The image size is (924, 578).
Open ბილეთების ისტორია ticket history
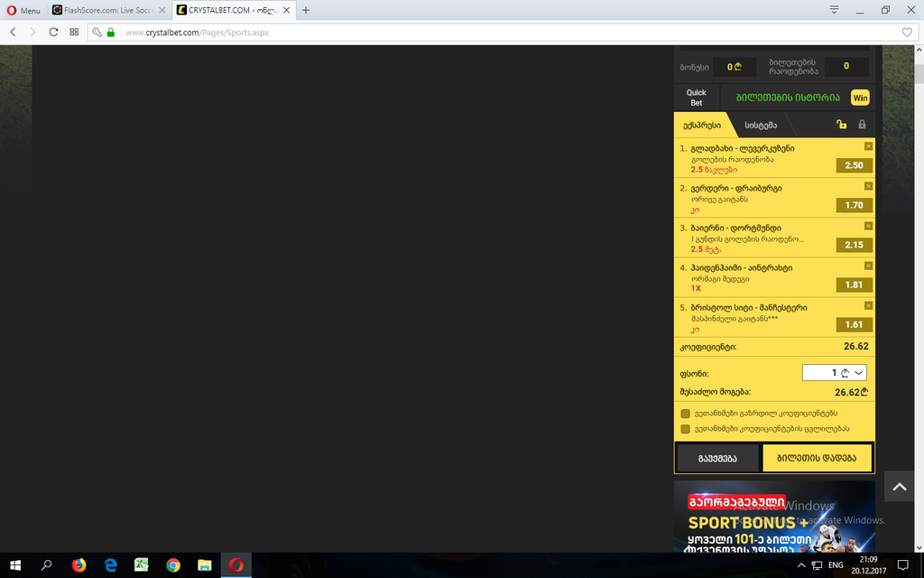point(788,98)
